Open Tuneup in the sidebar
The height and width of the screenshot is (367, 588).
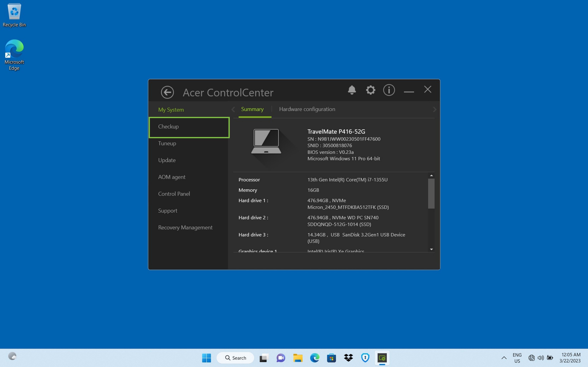(167, 144)
